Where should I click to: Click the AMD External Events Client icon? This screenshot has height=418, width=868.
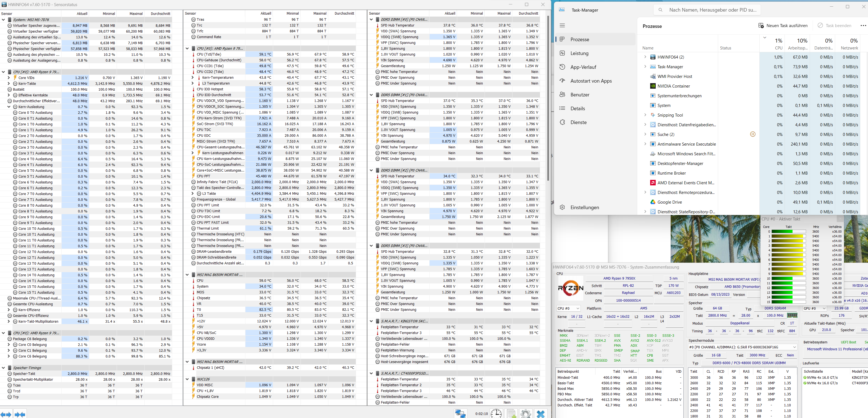[653, 183]
